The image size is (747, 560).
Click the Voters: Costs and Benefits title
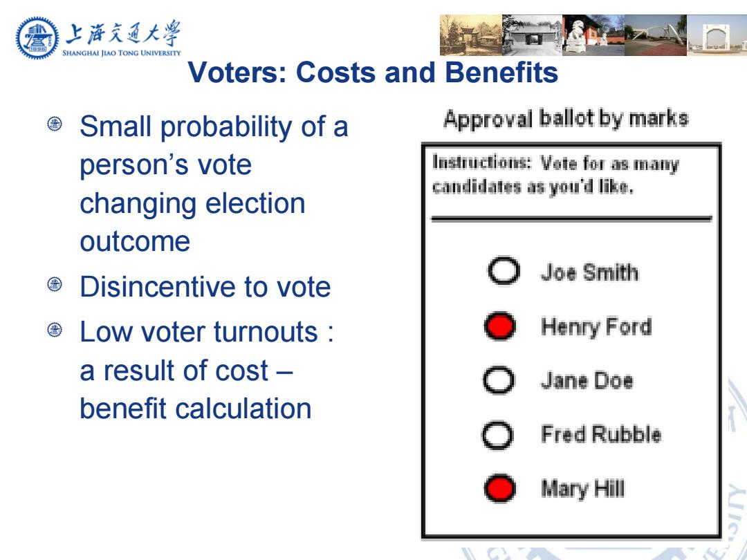(373, 73)
